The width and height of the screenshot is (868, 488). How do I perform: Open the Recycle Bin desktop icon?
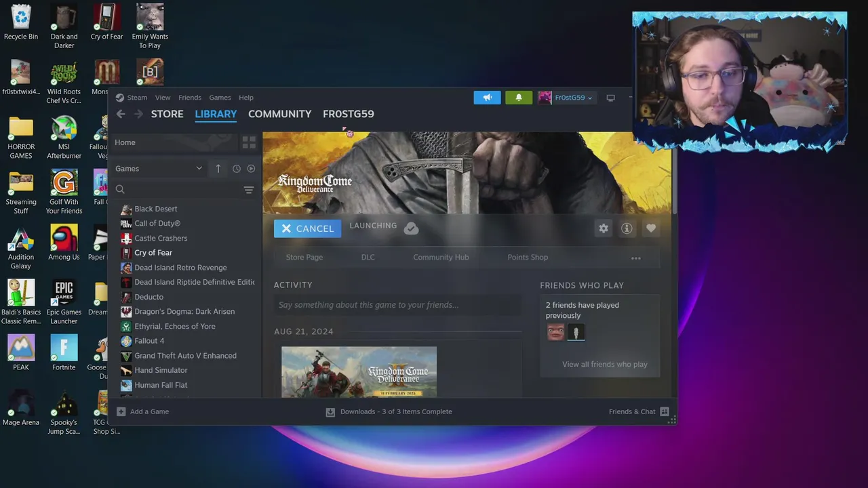coord(21,22)
